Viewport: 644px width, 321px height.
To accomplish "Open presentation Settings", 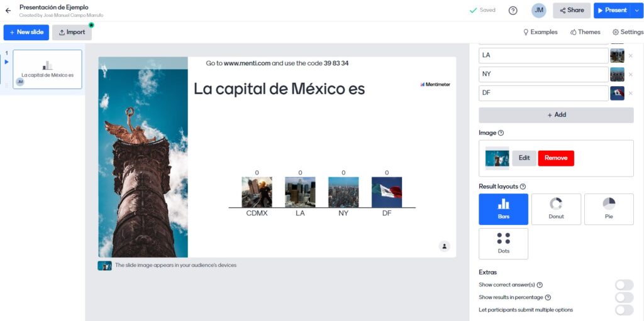I will click(628, 32).
